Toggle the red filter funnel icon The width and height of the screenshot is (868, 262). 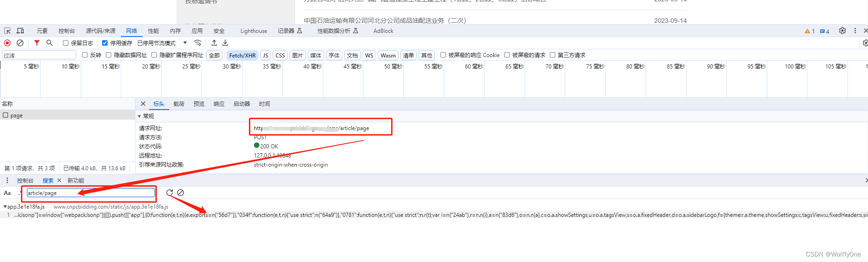[x=37, y=43]
